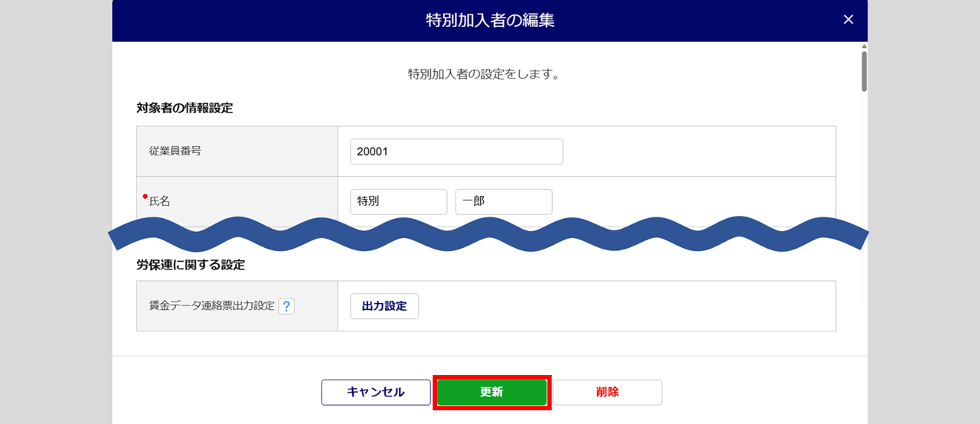Open the 出力設定 button
Viewport: 980px width, 424px height.
(384, 306)
